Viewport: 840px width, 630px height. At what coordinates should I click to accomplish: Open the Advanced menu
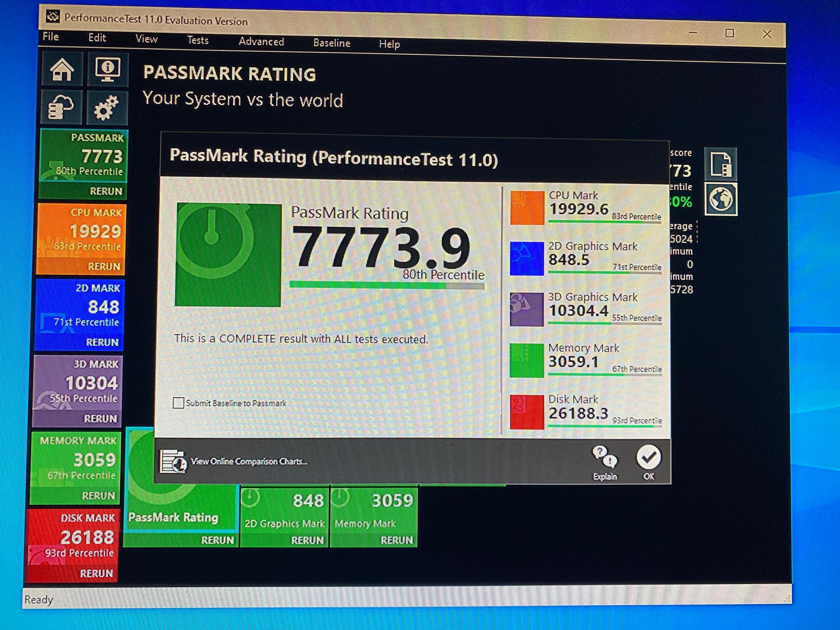point(261,41)
